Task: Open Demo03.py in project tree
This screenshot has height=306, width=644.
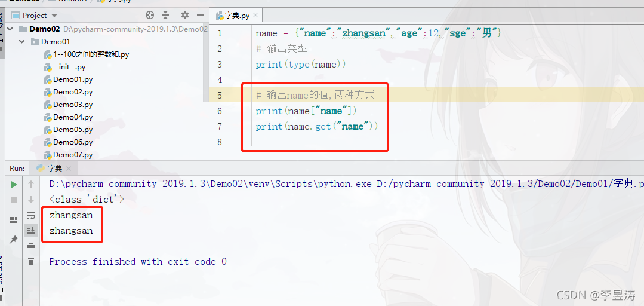Action: 73,105
